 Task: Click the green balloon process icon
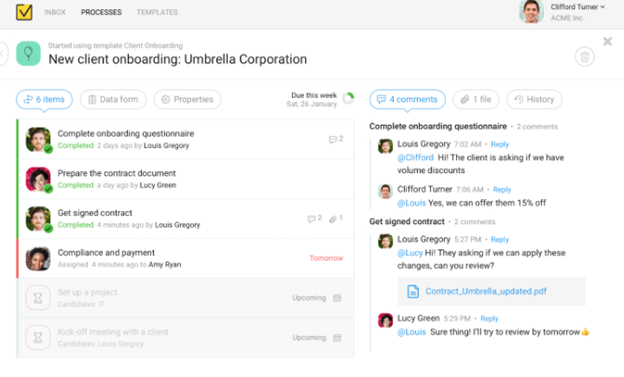[28, 53]
